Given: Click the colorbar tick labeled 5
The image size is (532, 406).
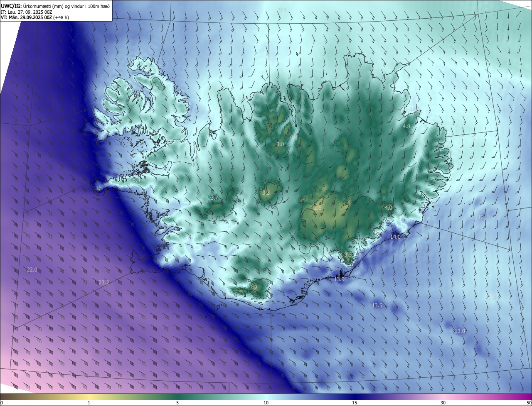Looking at the screenshot, I should pyautogui.click(x=177, y=403).
